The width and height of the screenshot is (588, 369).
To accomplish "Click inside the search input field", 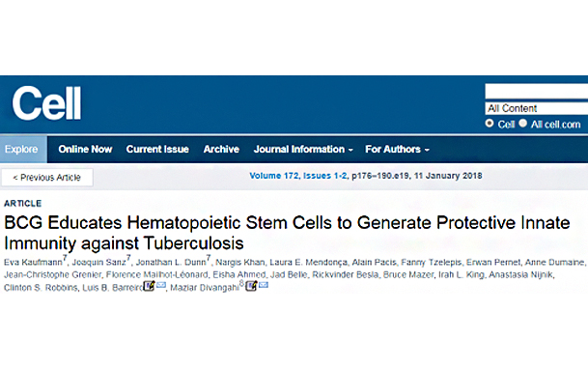I will coord(536,92).
